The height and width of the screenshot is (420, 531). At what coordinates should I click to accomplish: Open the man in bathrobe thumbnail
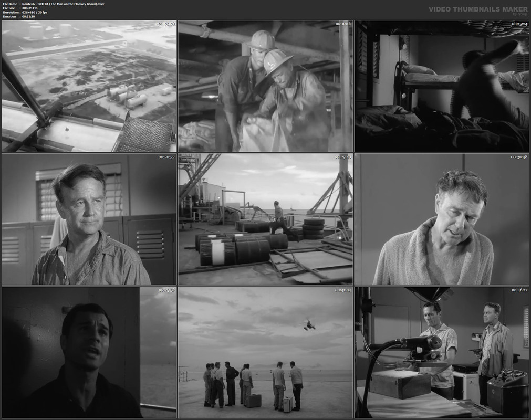[442, 219]
